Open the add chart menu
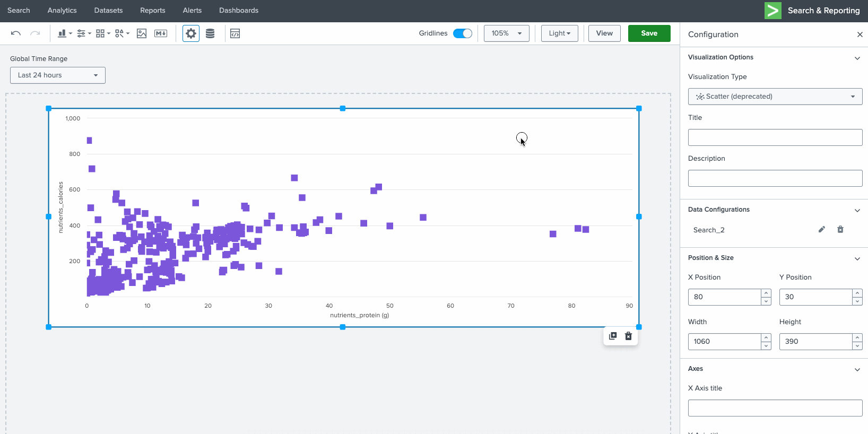This screenshot has height=434, width=868. click(64, 33)
